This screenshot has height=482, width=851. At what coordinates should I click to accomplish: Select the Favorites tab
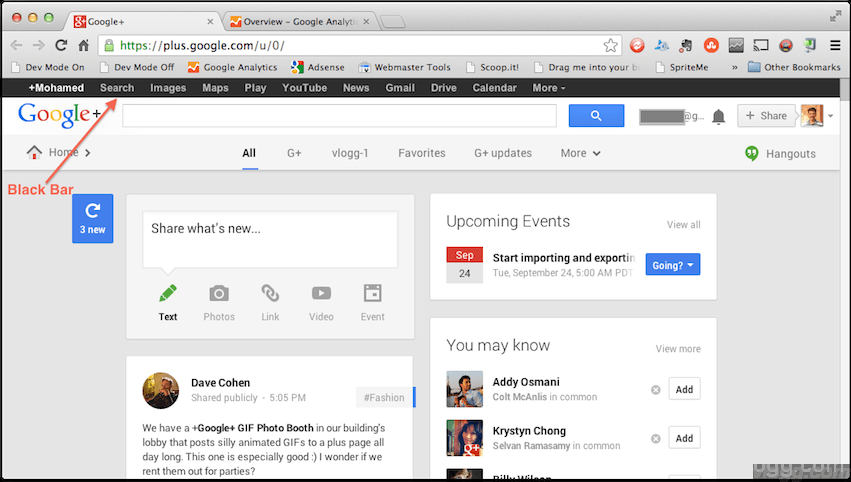click(x=422, y=153)
